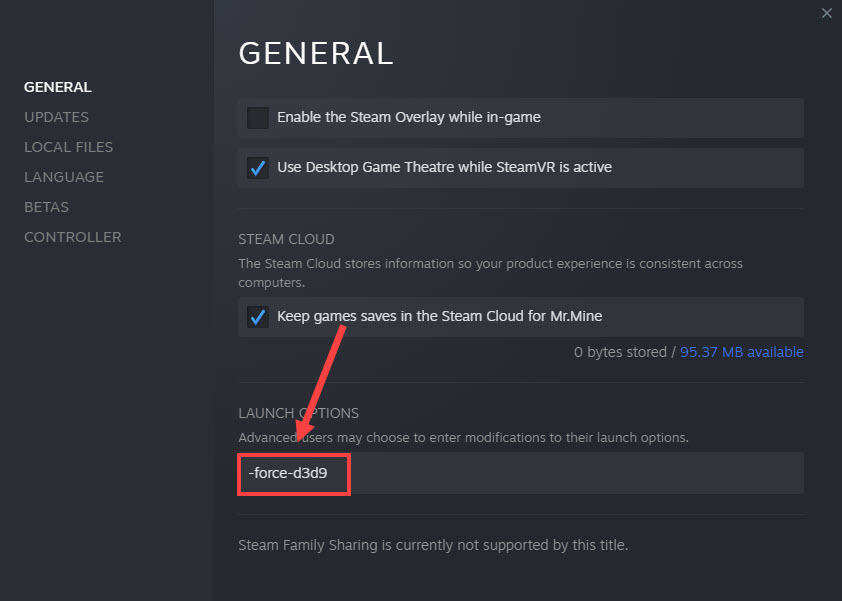Open the GENERAL settings tab
This screenshot has height=601, width=842.
[x=57, y=87]
